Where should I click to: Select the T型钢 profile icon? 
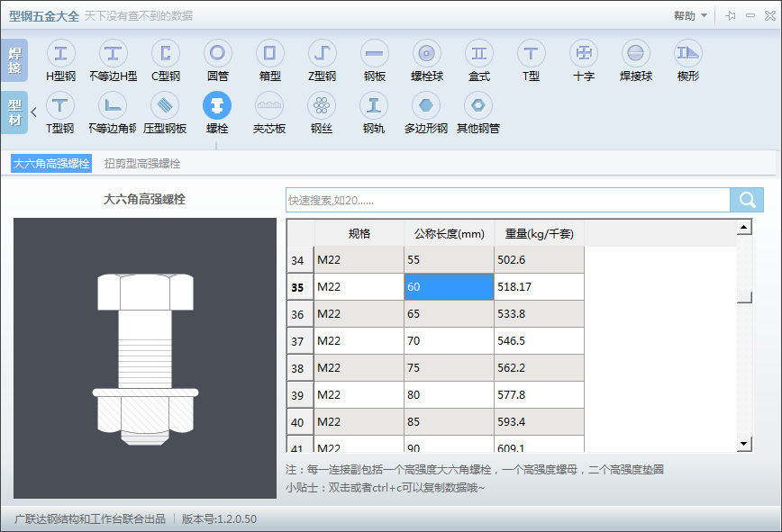click(x=60, y=105)
